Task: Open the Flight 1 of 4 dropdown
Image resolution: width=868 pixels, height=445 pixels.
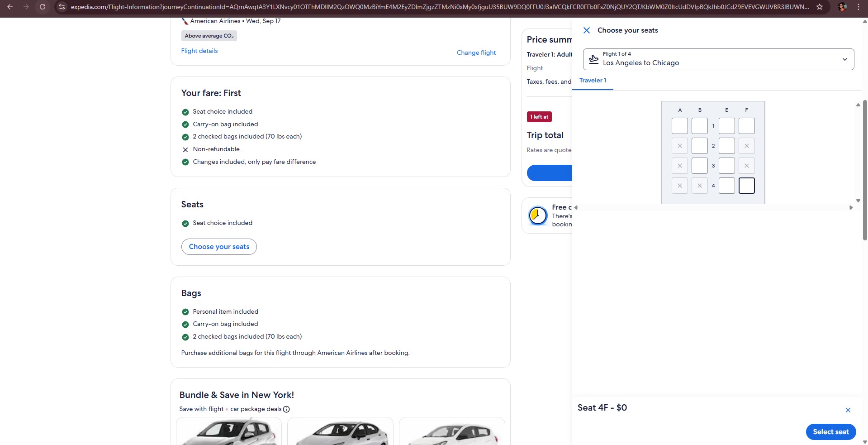Action: pos(718,59)
